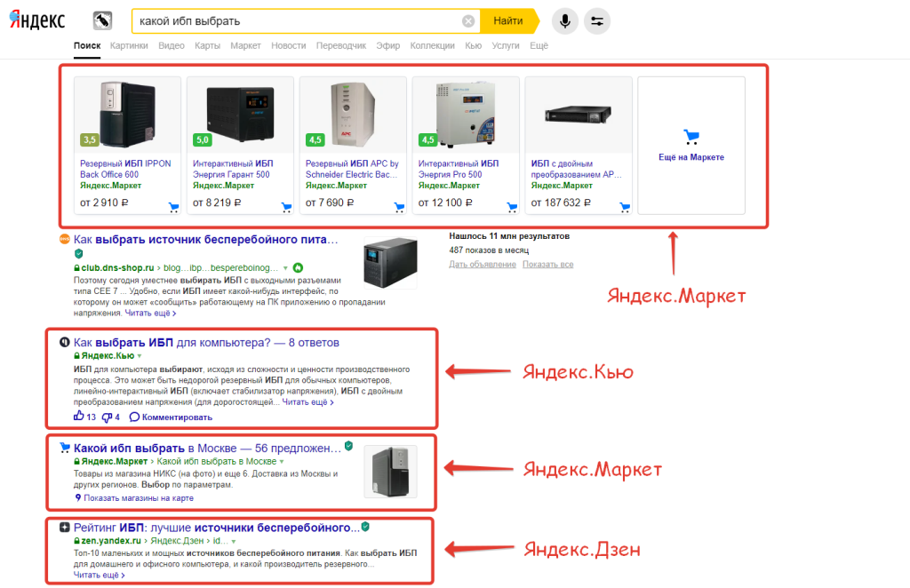Screen dimensions: 910x588
Task: Expand the dropdown arrow after the zen.yandex.ru path
Action: (234, 541)
